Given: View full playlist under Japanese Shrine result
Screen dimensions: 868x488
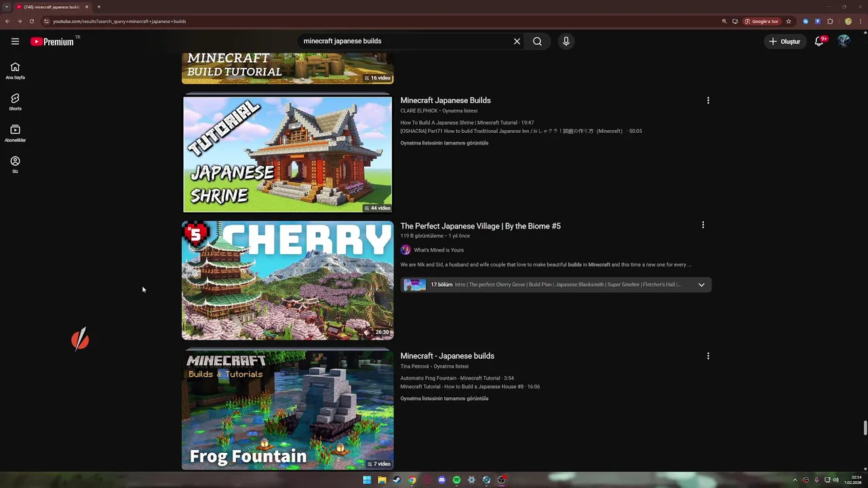Looking at the screenshot, I should 444,143.
